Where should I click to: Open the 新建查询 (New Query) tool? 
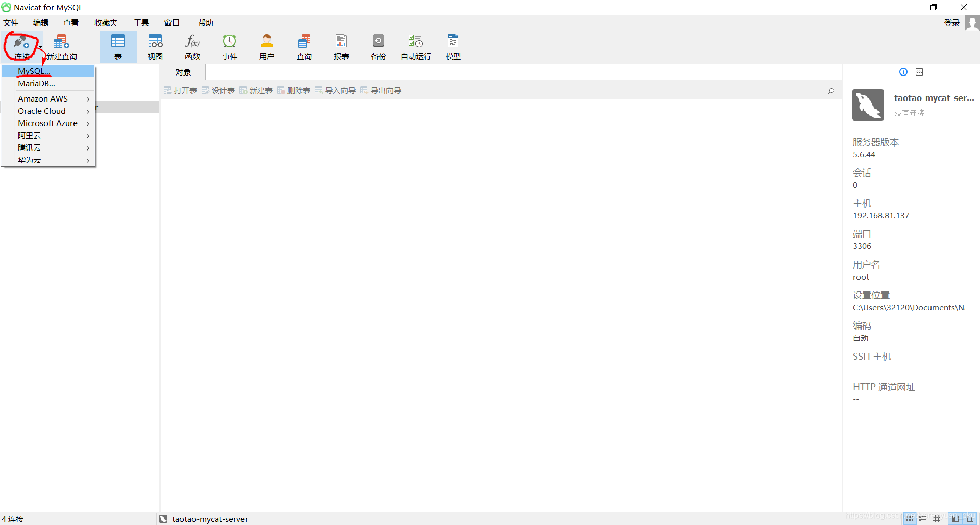click(61, 47)
